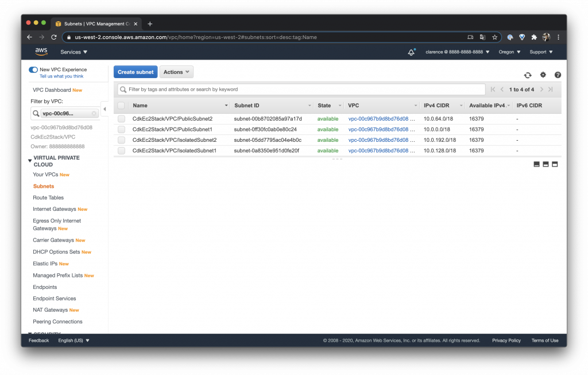588x375 pixels.
Task: Open Peering Connections in sidebar
Action: pos(57,322)
